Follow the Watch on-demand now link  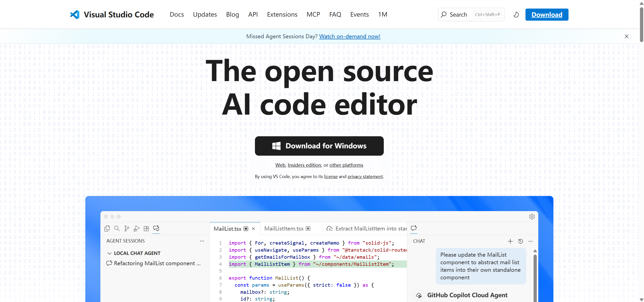pyautogui.click(x=350, y=36)
